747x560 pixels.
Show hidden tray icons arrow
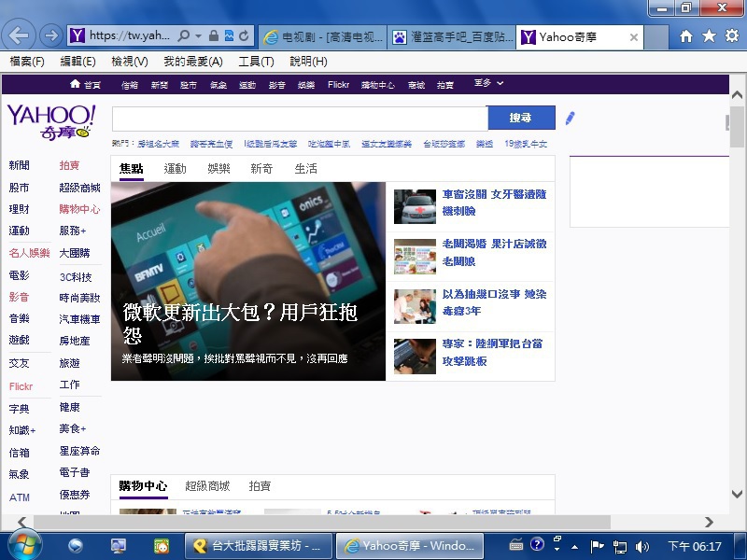(575, 547)
